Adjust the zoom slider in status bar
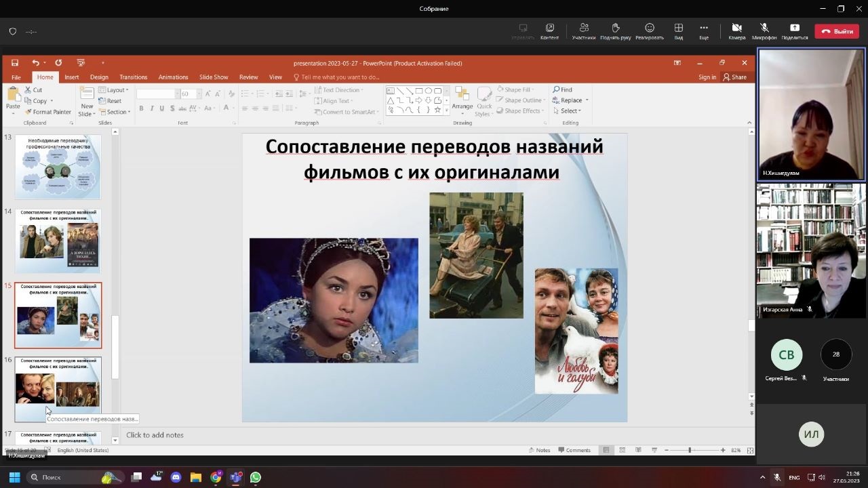 pyautogui.click(x=690, y=450)
